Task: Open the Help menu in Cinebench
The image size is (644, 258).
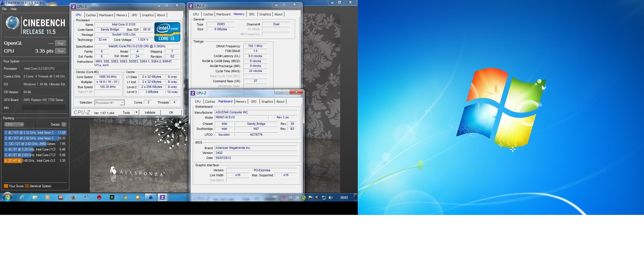Action: coord(14,9)
